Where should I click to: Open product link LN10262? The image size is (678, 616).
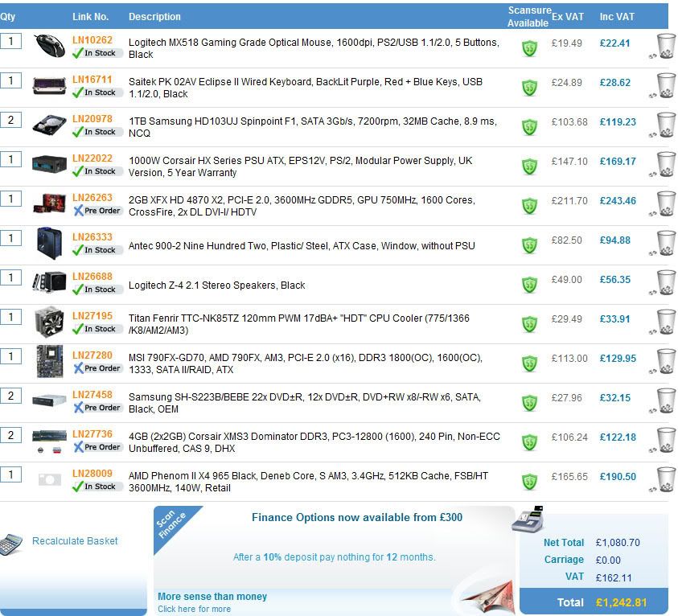[x=92, y=40]
